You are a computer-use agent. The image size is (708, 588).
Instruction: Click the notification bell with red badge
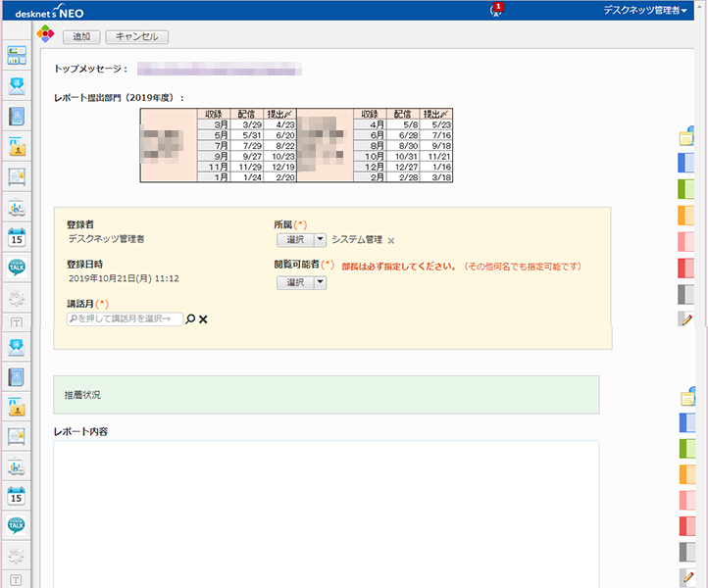495,10
